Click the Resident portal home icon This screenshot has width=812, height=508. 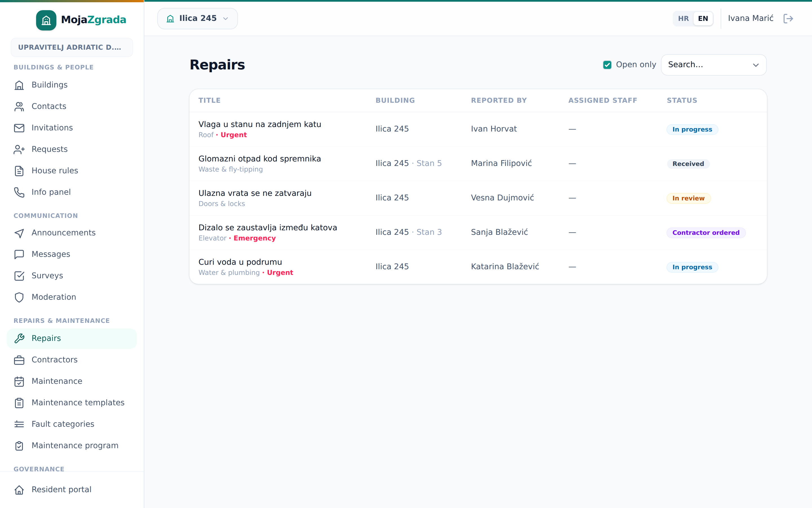click(19, 490)
